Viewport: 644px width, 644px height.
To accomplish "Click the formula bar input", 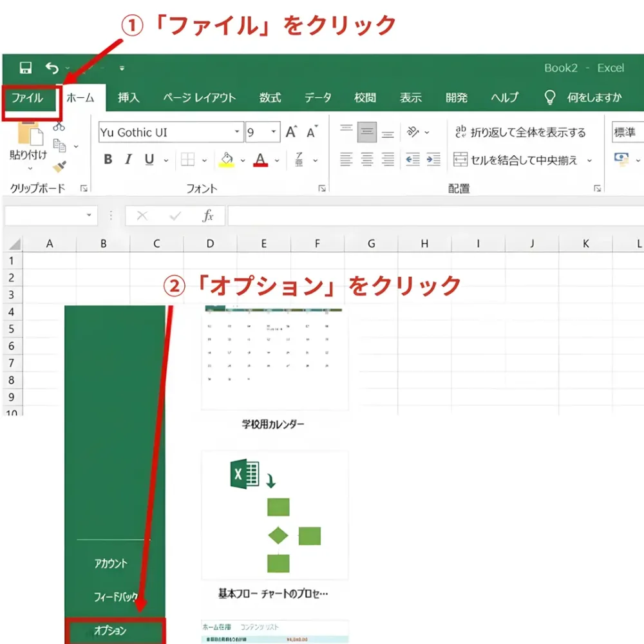I will [435, 215].
